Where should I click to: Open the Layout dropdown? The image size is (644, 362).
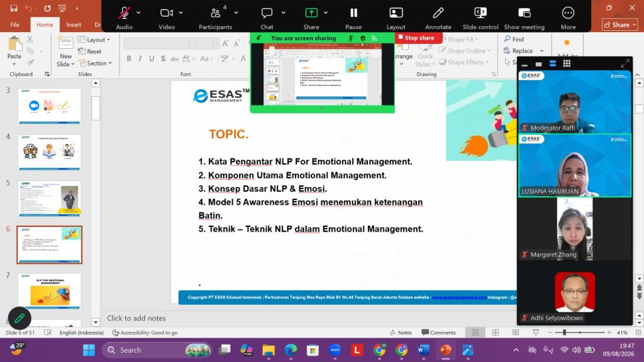pos(94,40)
